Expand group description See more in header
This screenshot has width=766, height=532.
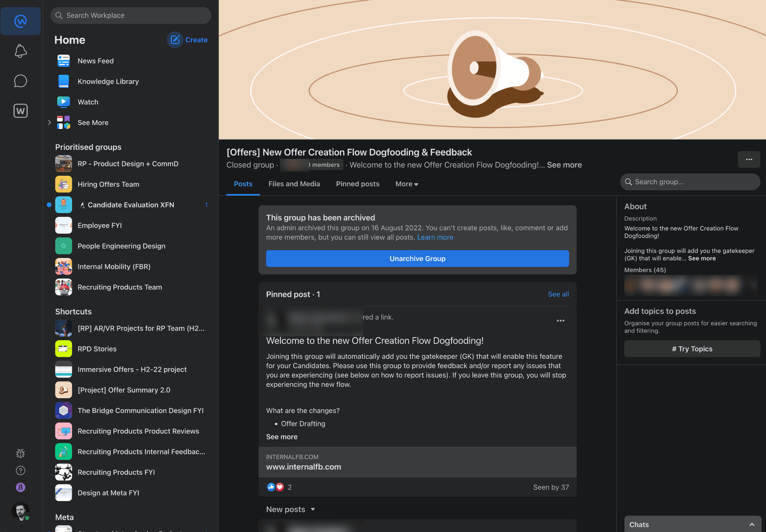point(564,164)
